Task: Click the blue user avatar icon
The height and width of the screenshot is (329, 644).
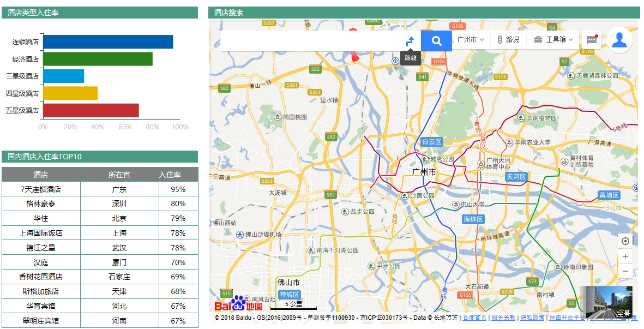Action: [x=619, y=40]
